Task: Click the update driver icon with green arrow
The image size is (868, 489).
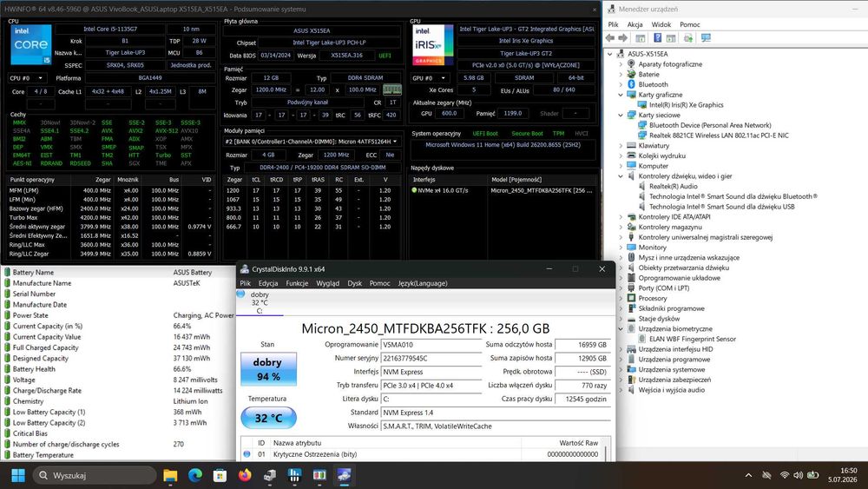Action: click(x=688, y=38)
